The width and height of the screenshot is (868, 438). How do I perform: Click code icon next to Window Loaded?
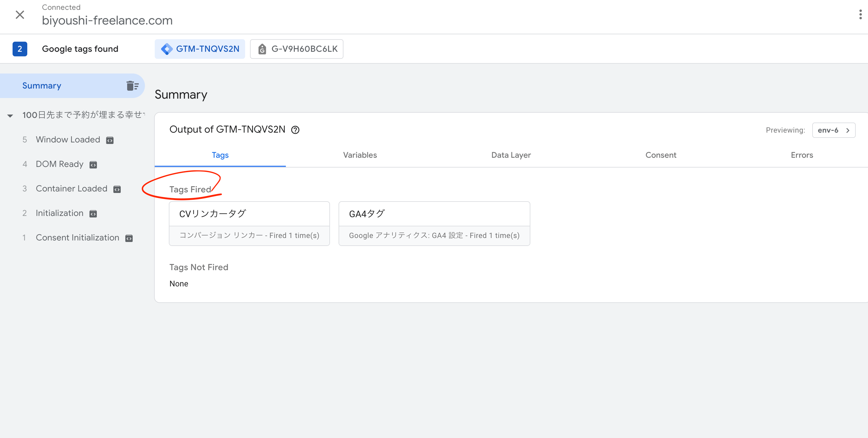point(110,140)
